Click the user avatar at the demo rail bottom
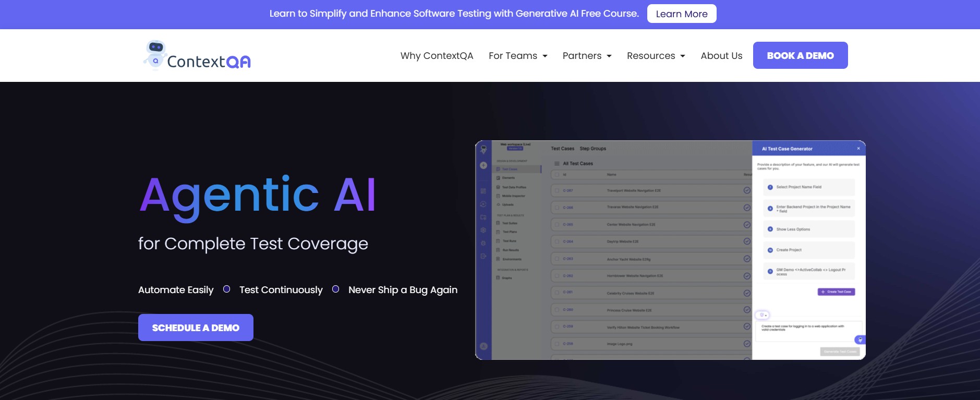Viewport: 980px width, 400px height. [483, 346]
